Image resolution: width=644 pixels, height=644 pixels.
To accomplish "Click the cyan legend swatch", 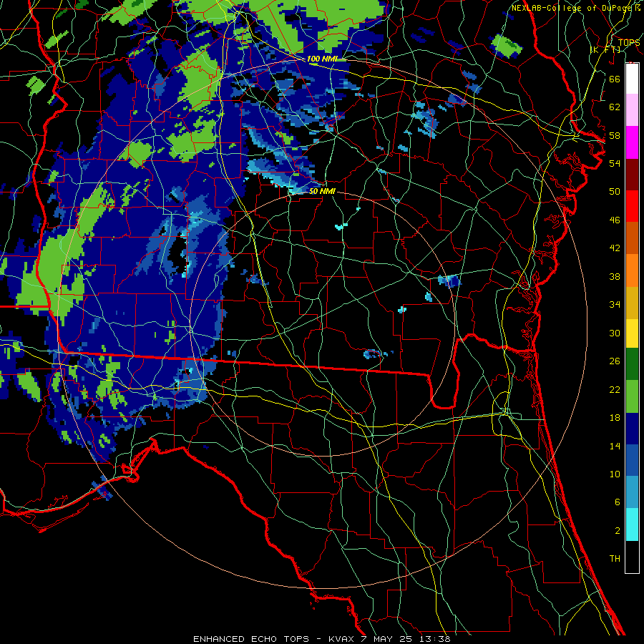I will (x=632, y=525).
